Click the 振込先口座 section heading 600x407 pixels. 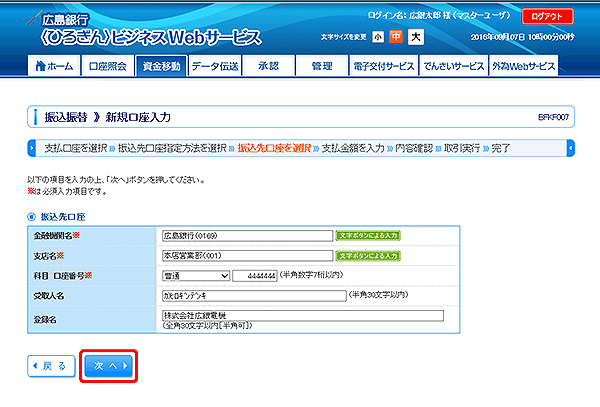(63, 217)
